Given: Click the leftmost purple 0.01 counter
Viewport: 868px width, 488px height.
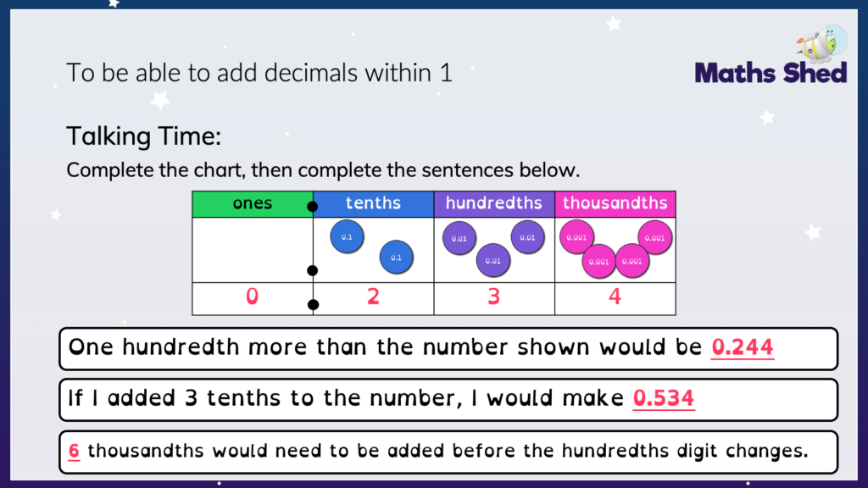Looking at the screenshot, I should tap(459, 238).
